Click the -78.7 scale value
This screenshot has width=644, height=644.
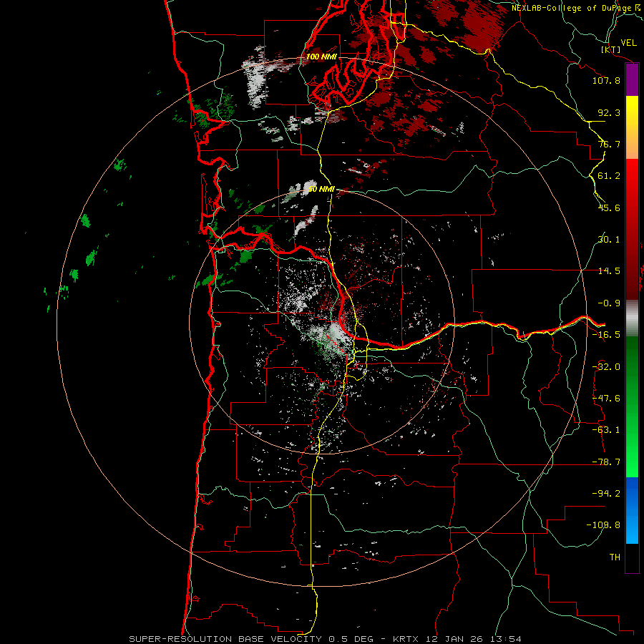pos(606,462)
